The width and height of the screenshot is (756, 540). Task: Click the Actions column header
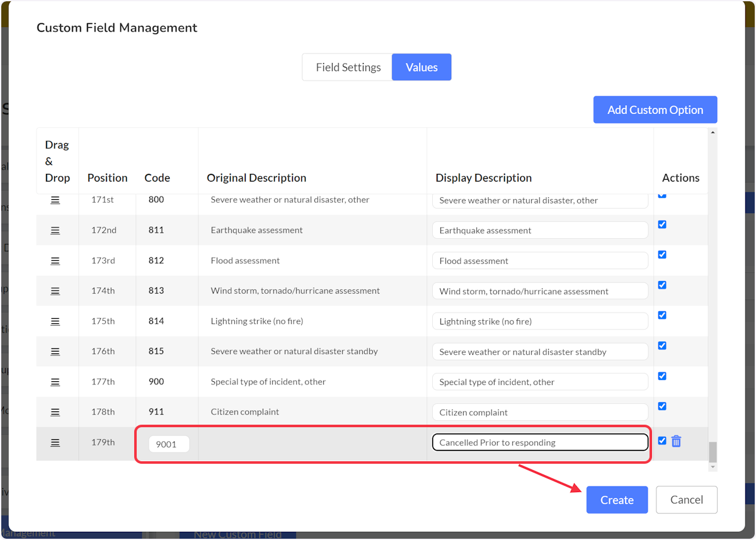coord(680,178)
